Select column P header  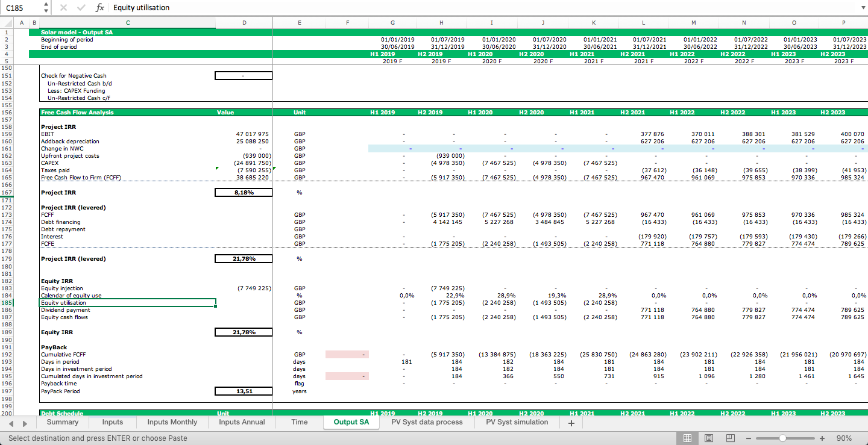[843, 23]
